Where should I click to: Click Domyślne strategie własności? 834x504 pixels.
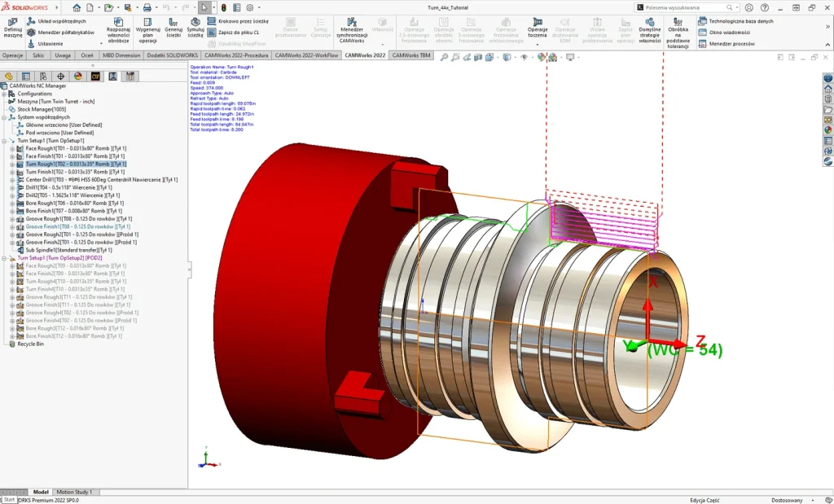649,30
